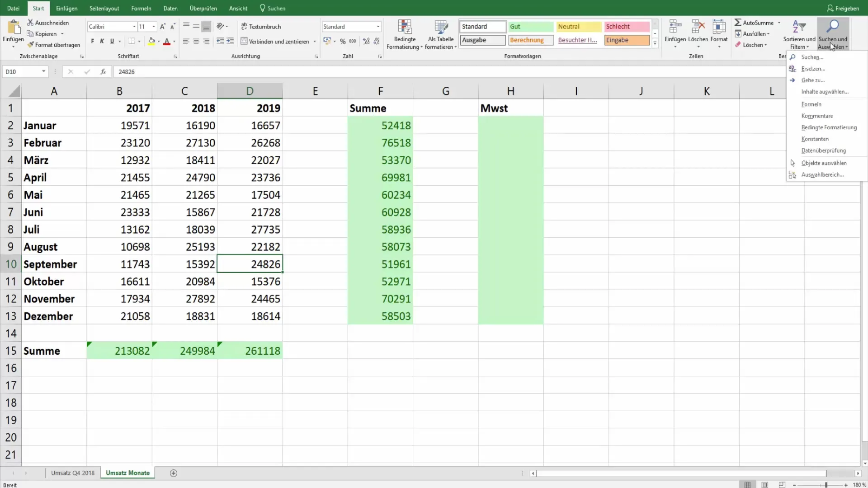Click the font color A icon
This screenshot has height=488, width=868.
167,41
